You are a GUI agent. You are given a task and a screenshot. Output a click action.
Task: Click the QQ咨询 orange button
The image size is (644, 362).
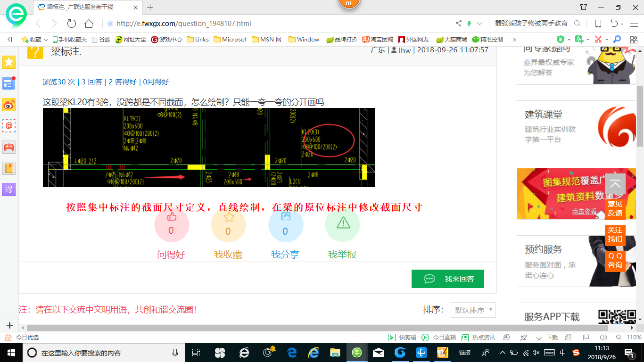pyautogui.click(x=615, y=260)
